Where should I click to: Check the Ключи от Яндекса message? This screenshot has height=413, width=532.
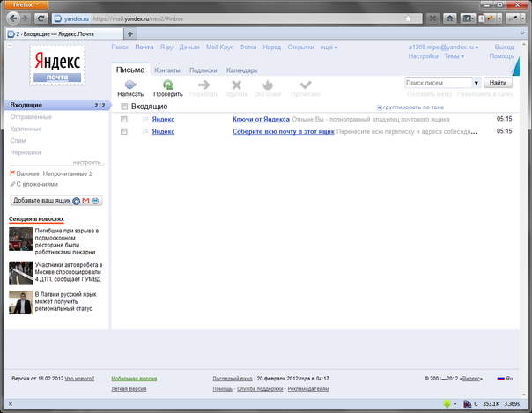pos(124,120)
